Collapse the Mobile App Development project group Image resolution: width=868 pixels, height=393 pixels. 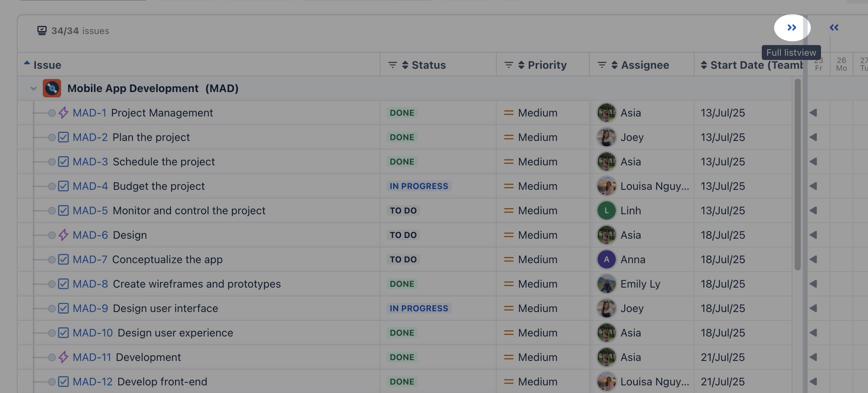point(34,89)
